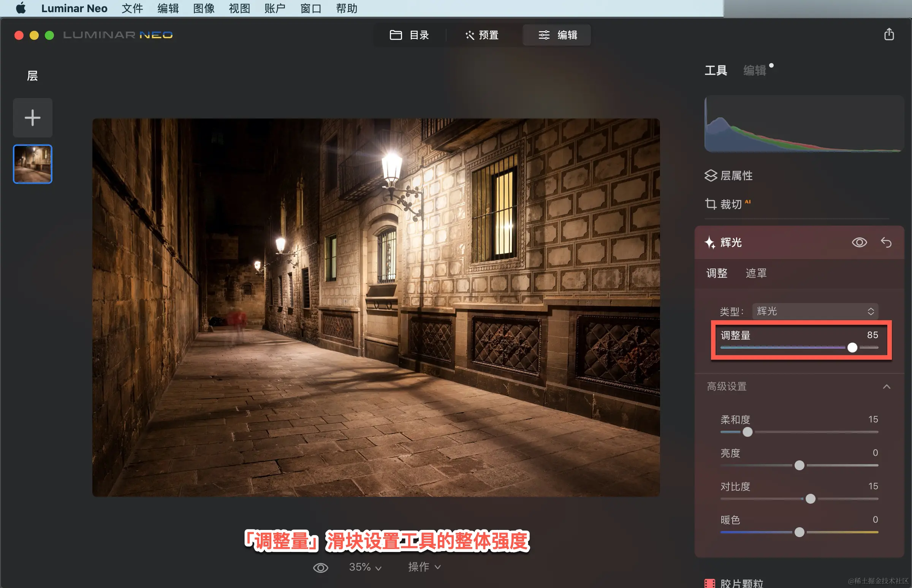Click the 辉光 glow tool sparkle icon
This screenshot has height=588, width=912.
click(710, 242)
